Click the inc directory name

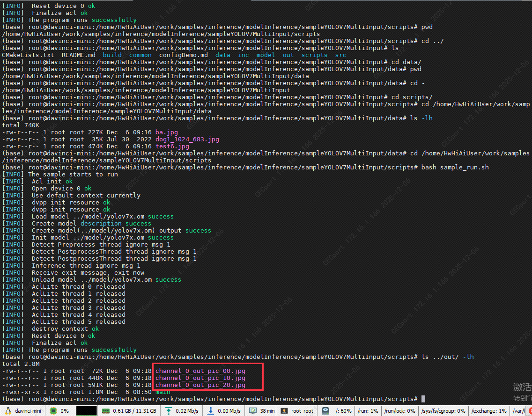click(x=243, y=55)
